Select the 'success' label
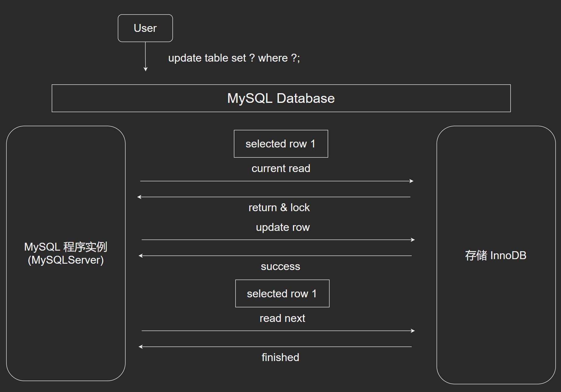This screenshot has height=392, width=561. [x=280, y=266]
